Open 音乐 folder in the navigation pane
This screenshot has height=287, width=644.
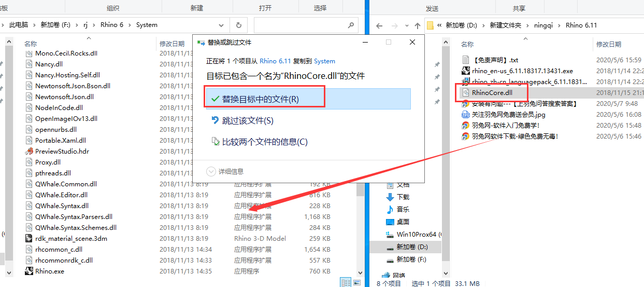pyautogui.click(x=403, y=209)
